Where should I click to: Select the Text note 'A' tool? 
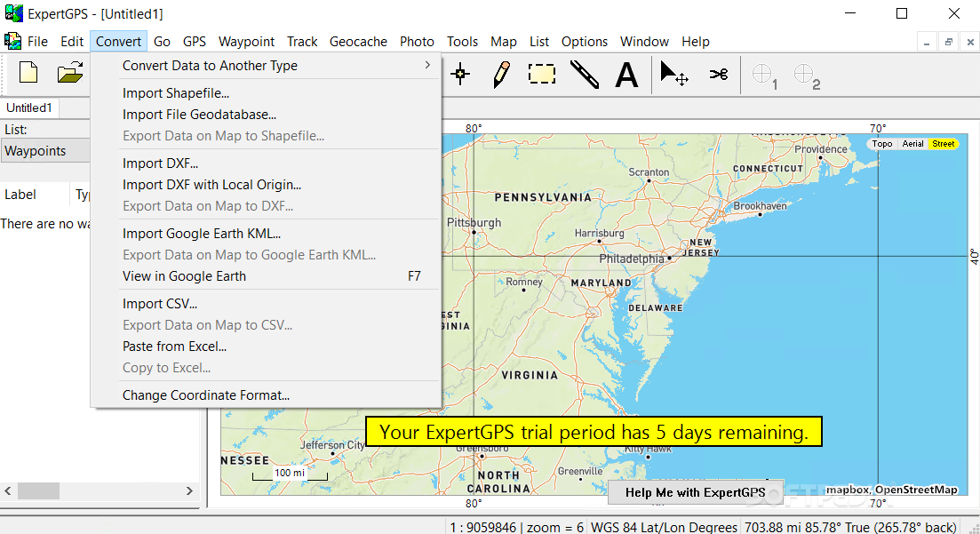pyautogui.click(x=626, y=75)
